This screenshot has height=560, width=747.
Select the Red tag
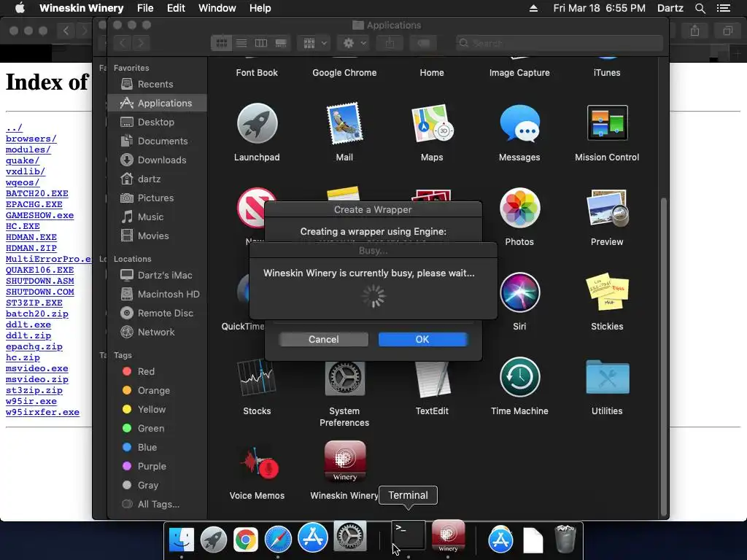pyautogui.click(x=158, y=371)
